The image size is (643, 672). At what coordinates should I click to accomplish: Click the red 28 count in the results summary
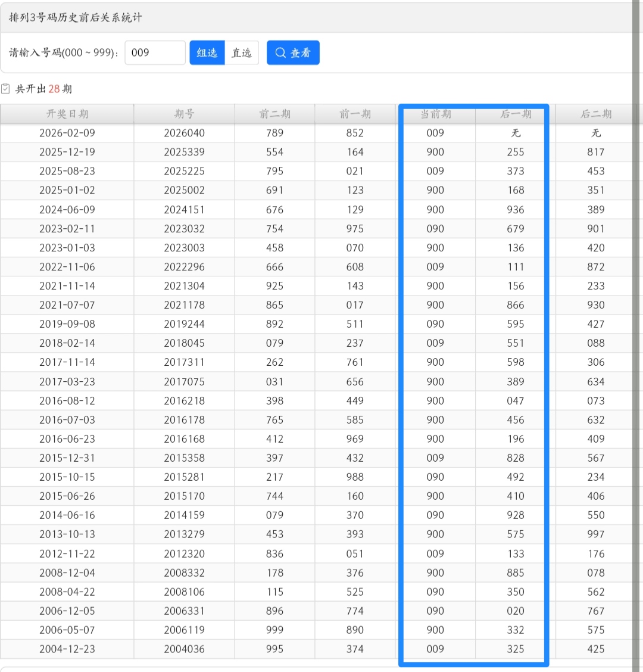pyautogui.click(x=54, y=89)
